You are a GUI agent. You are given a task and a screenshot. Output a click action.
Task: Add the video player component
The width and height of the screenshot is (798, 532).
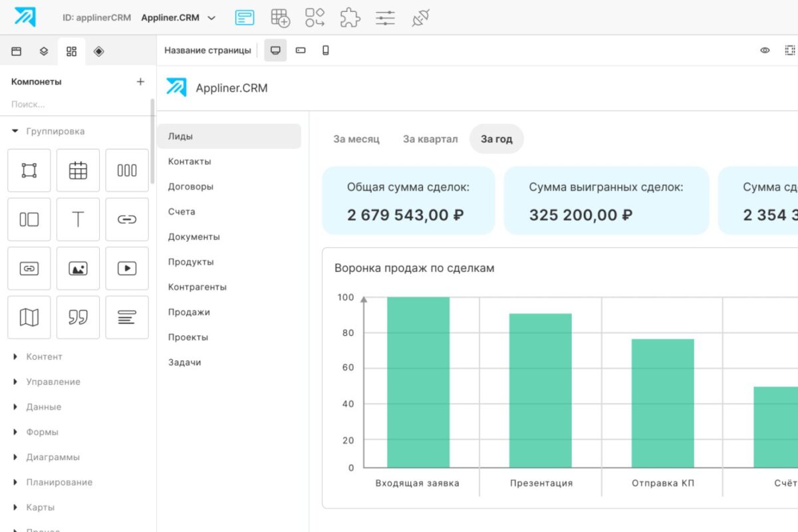127,269
